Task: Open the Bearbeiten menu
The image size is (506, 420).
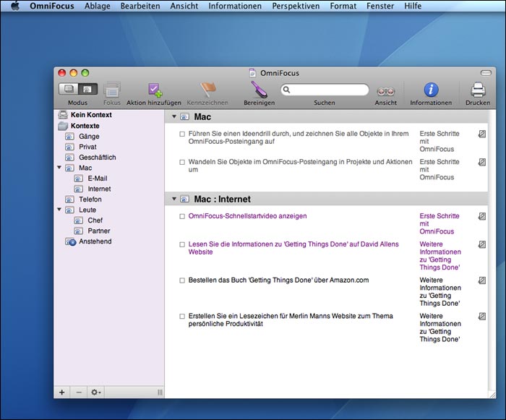Action: click(x=140, y=6)
